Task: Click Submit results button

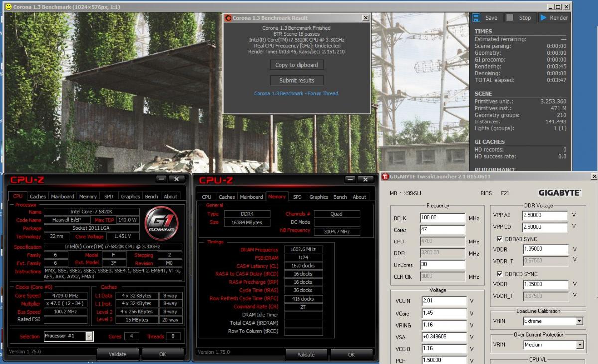Action: pos(297,80)
